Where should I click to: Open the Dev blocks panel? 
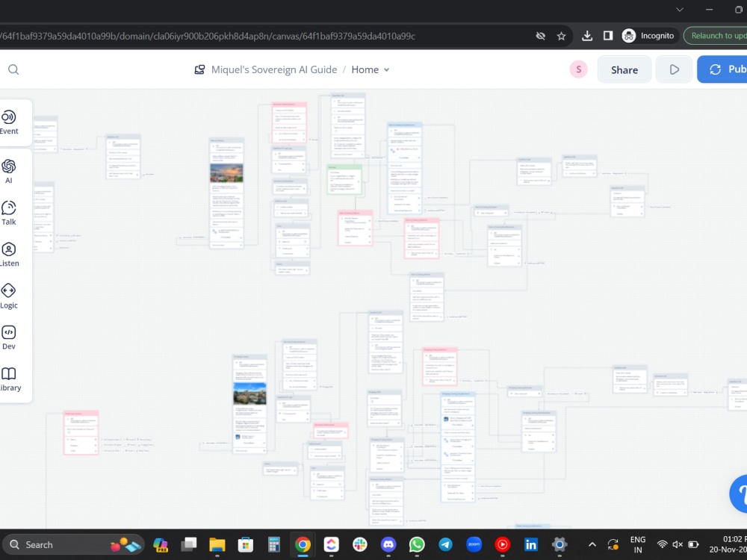tap(8, 337)
